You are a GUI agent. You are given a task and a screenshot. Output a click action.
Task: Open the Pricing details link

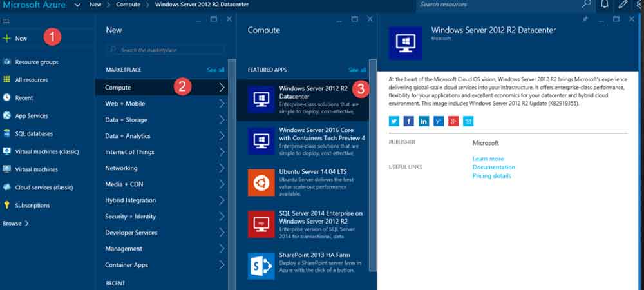tap(491, 176)
